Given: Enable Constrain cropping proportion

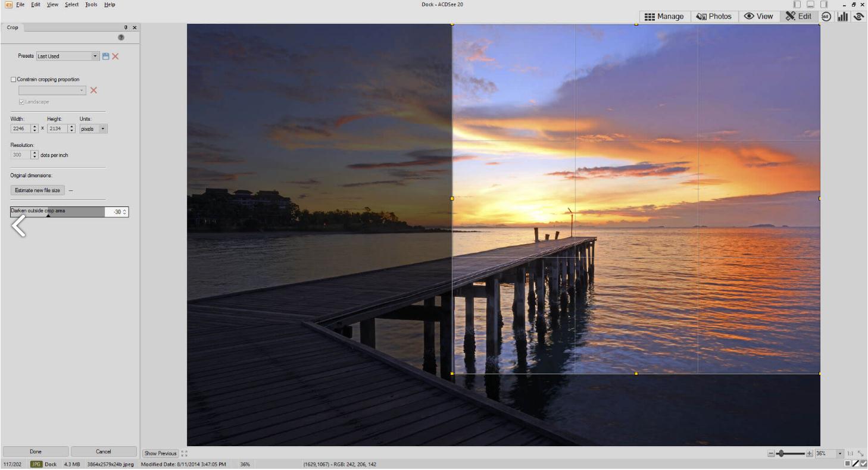Looking at the screenshot, I should [x=14, y=79].
